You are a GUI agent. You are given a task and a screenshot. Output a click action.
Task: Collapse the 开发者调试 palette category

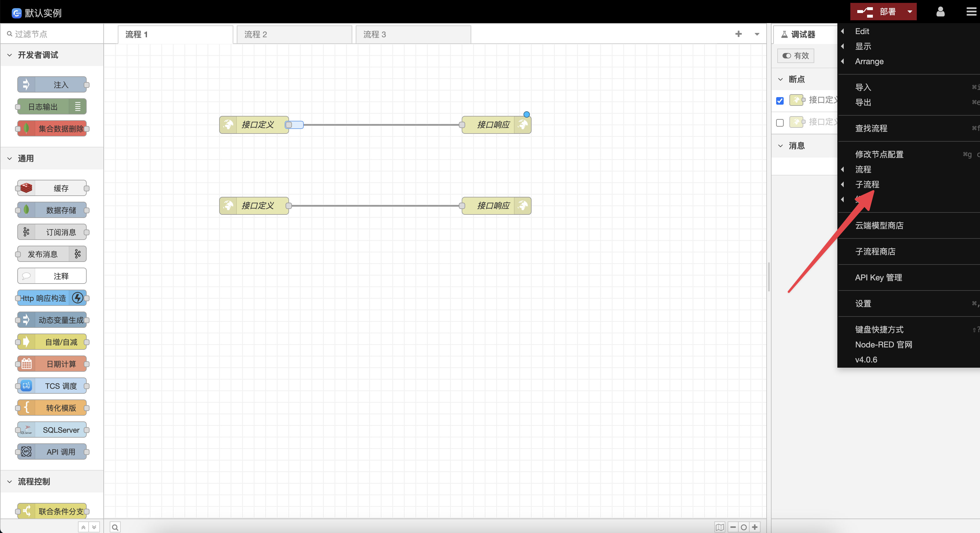38,55
